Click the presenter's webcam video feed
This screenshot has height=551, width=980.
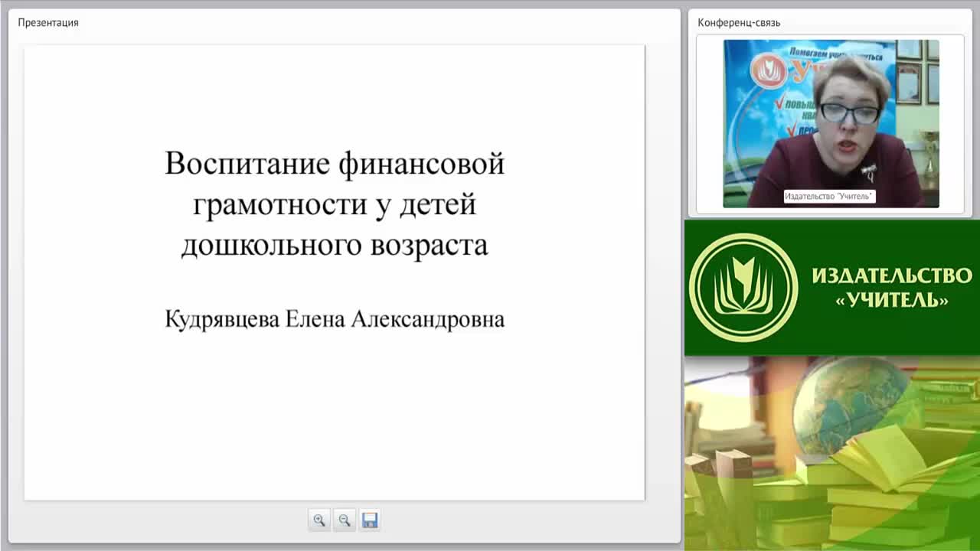[x=831, y=124]
